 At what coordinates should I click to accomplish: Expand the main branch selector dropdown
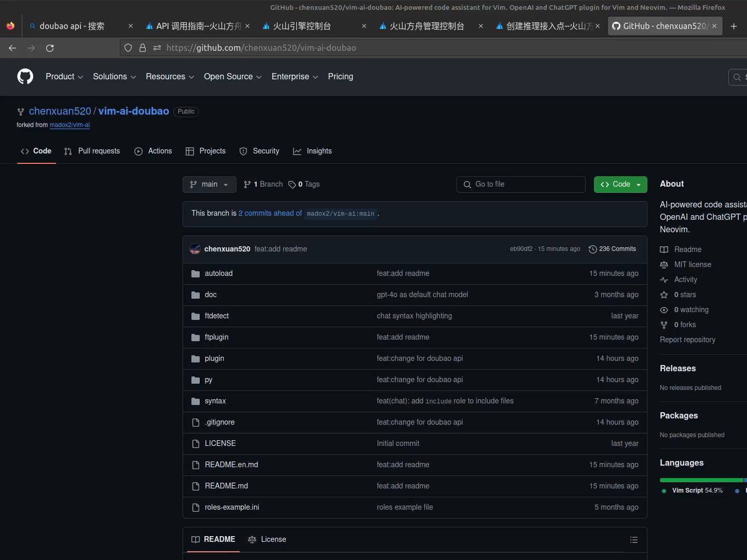click(209, 185)
